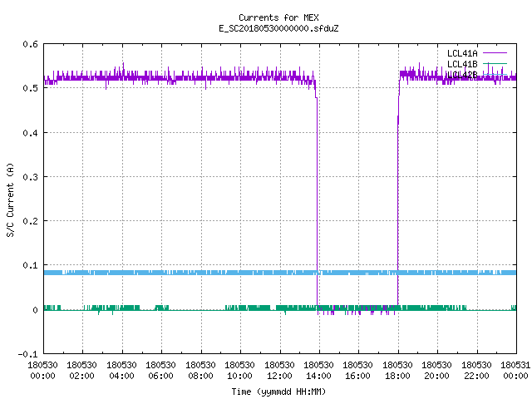Click the 0.4 y-axis tick value

coord(30,133)
